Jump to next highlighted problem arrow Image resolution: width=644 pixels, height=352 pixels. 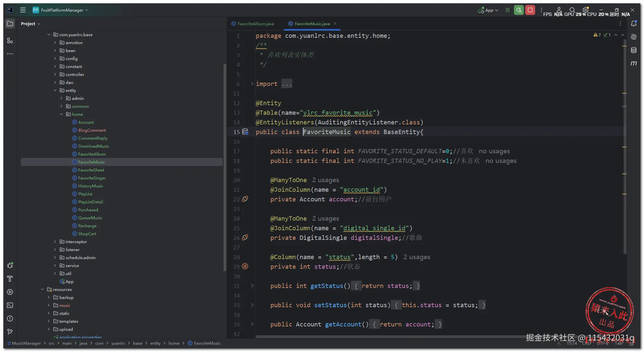pyautogui.click(x=623, y=35)
